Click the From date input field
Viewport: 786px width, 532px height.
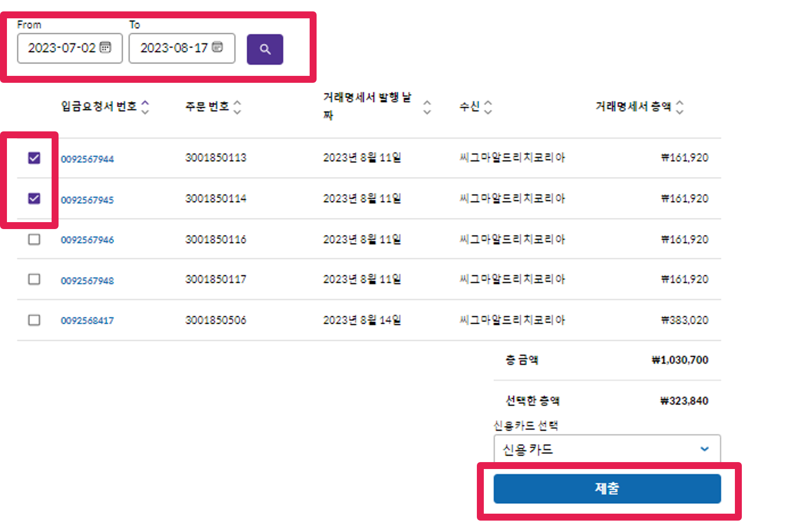62,48
